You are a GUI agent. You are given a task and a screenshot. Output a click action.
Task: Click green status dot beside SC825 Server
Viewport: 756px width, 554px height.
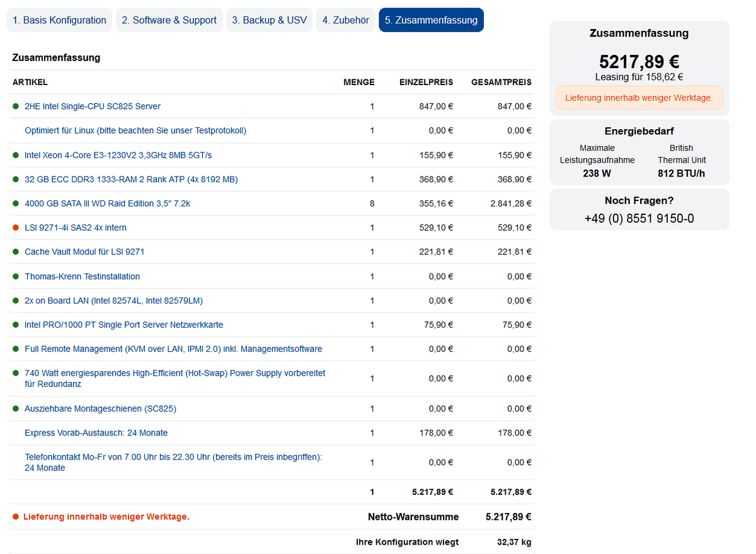tap(16, 107)
